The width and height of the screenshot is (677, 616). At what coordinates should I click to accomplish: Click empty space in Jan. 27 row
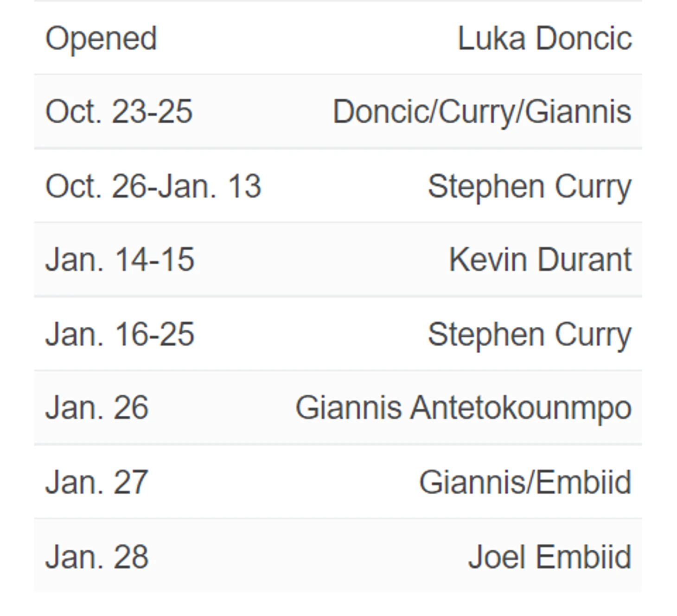coord(283,483)
